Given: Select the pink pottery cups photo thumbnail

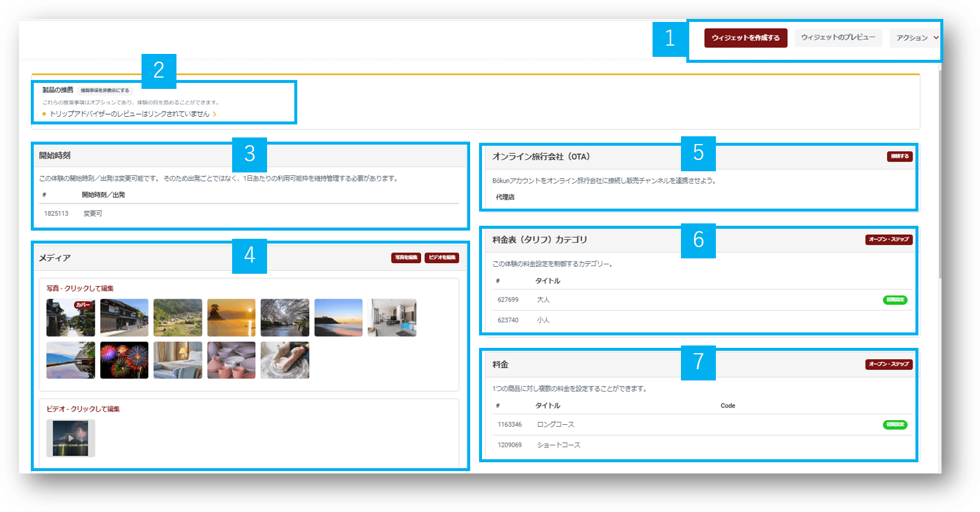Looking at the screenshot, I should point(232,360).
